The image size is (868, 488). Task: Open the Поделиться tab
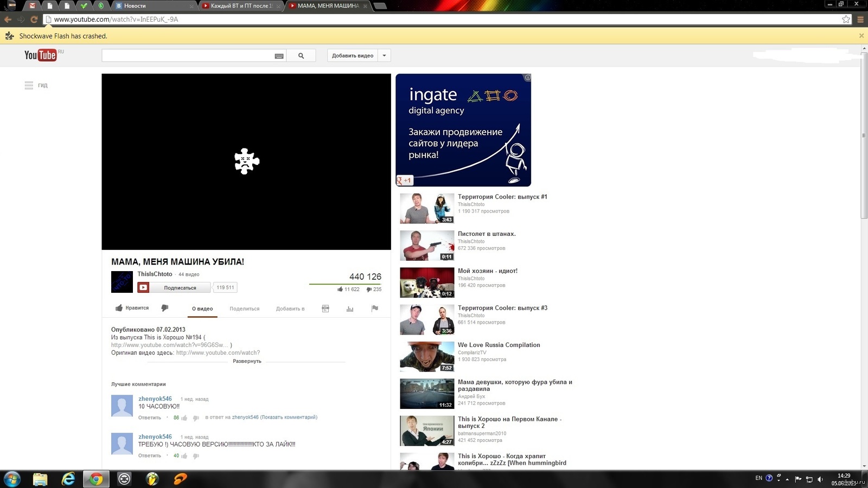245,309
